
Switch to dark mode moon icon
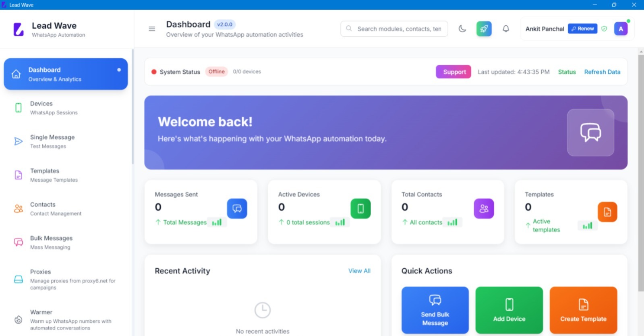tap(462, 29)
